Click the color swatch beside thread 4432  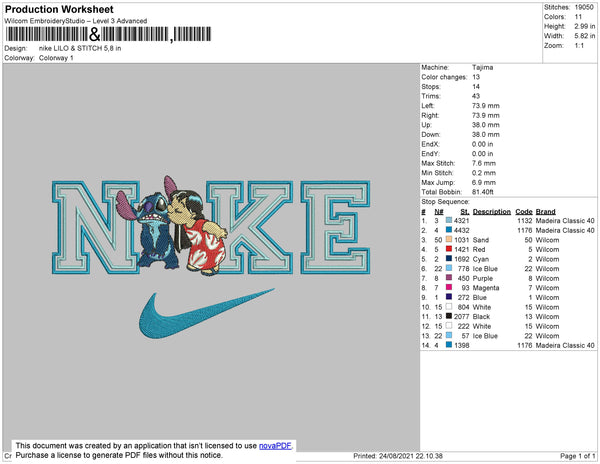[449, 230]
